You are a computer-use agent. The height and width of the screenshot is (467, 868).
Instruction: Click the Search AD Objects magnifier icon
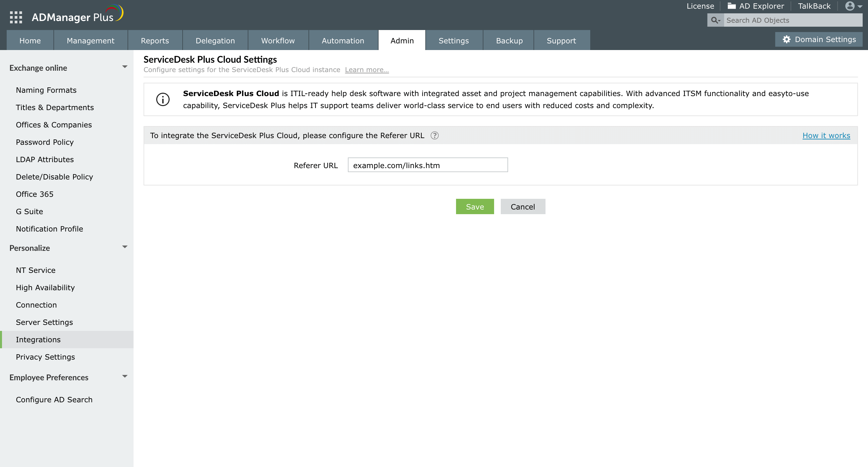715,20
